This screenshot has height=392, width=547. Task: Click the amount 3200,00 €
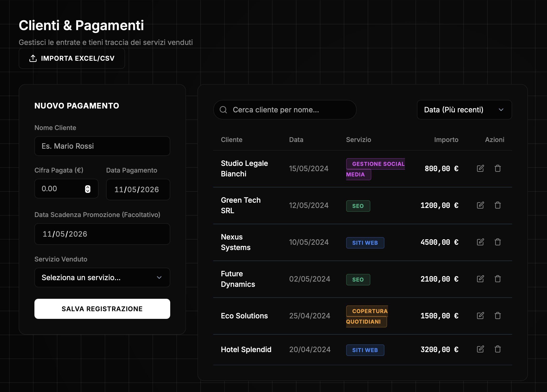point(439,349)
